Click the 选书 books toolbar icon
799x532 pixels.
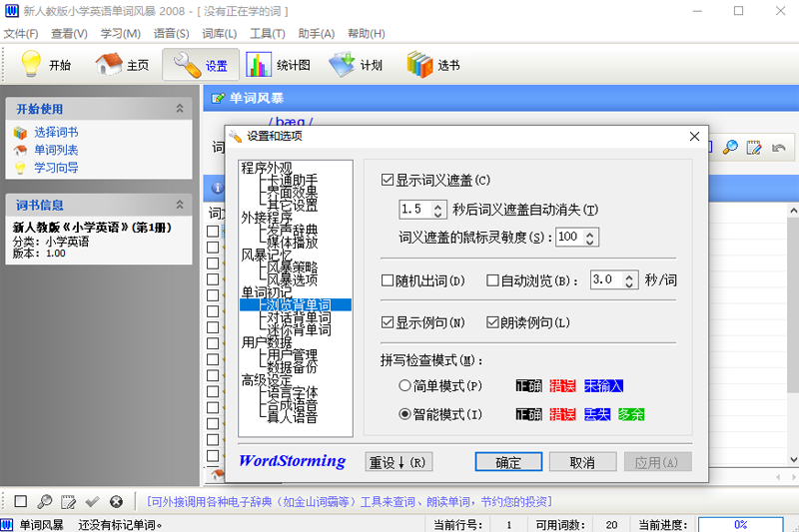(419, 65)
